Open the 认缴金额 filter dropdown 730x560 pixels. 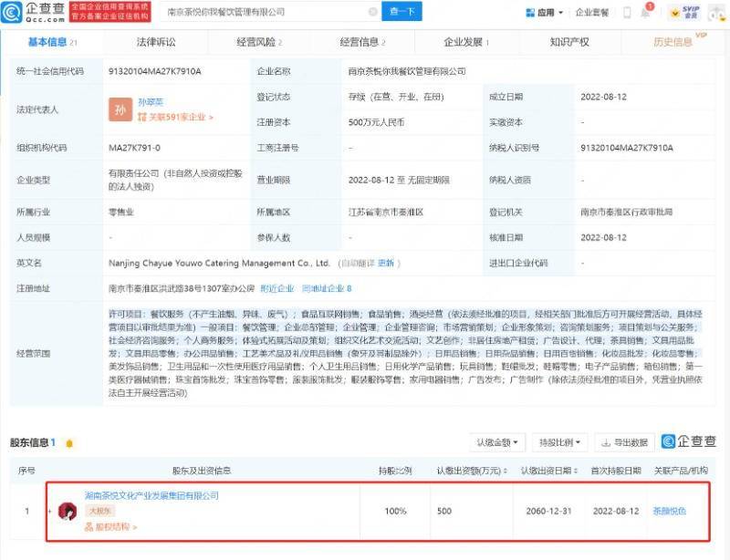497,442
